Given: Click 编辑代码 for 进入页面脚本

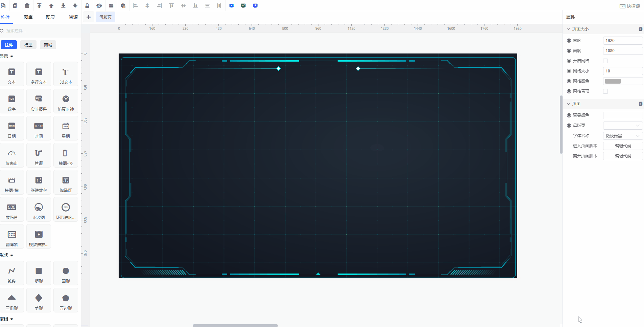Looking at the screenshot, I should tap(623, 146).
